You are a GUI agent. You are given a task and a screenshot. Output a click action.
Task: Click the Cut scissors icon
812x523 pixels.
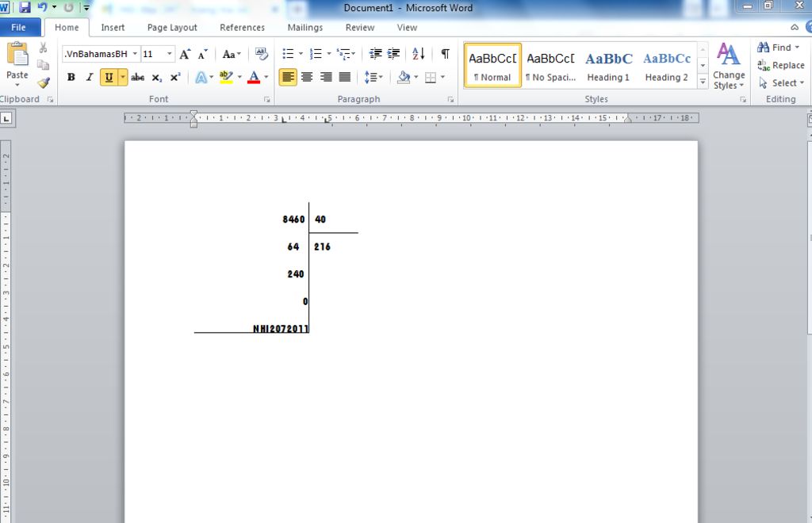(43, 48)
